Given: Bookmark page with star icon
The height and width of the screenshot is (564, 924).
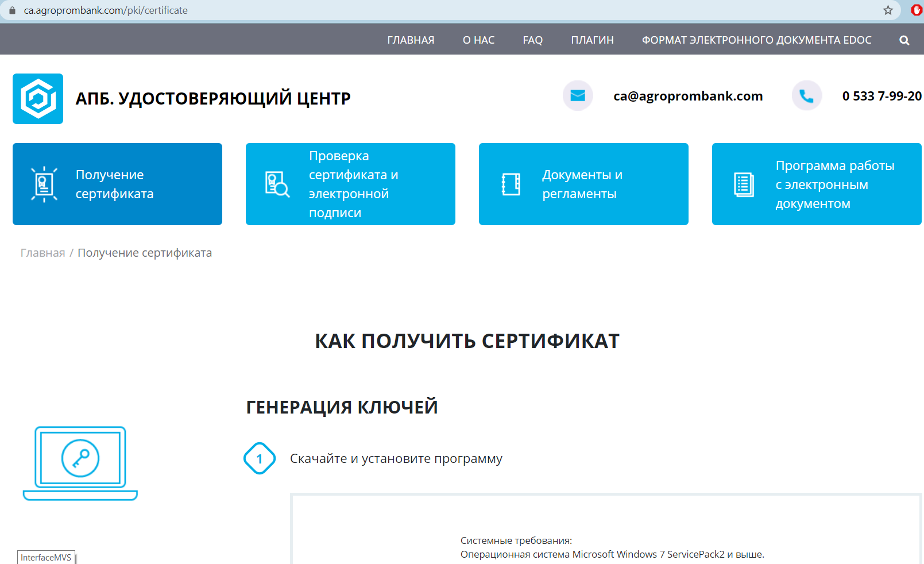Looking at the screenshot, I should click(x=888, y=10).
